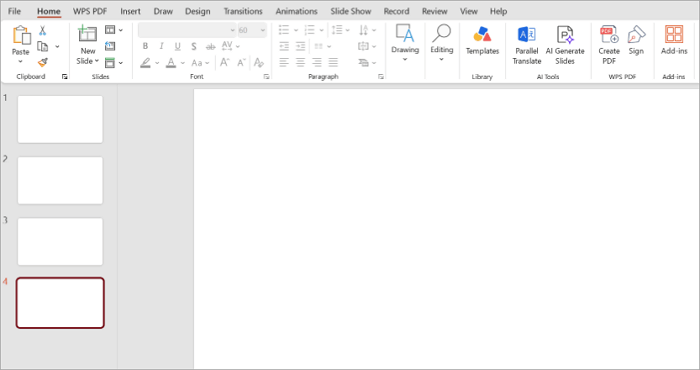Click the Copy icon

[x=43, y=46]
